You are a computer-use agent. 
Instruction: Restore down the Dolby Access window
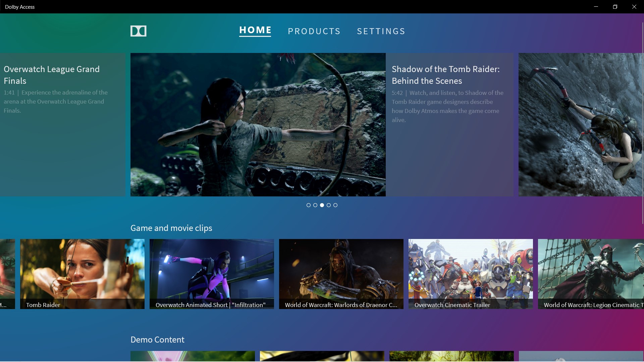tap(615, 6)
